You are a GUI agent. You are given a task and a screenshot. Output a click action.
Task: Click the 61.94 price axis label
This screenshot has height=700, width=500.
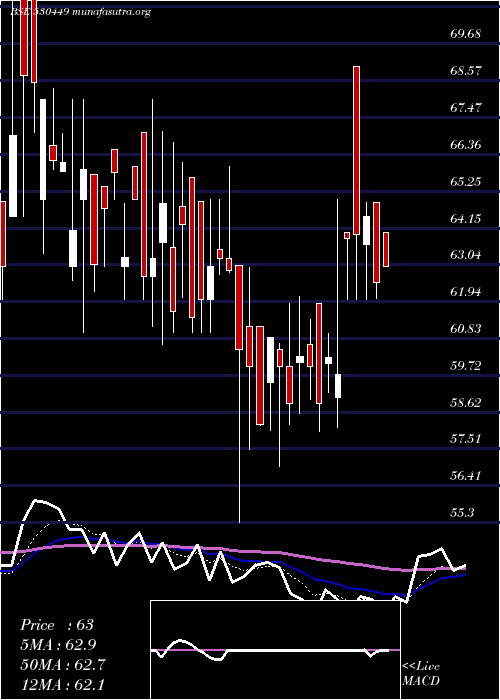[x=466, y=292]
